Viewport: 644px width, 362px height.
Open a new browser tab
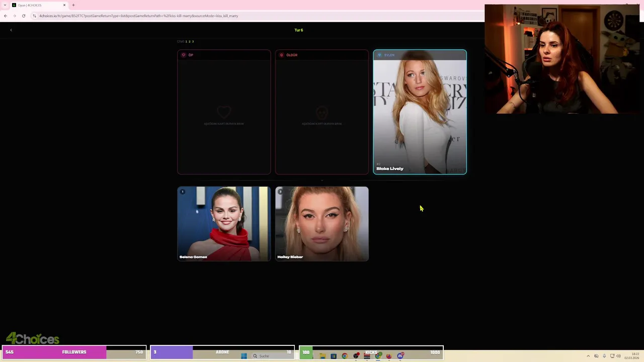(73, 5)
